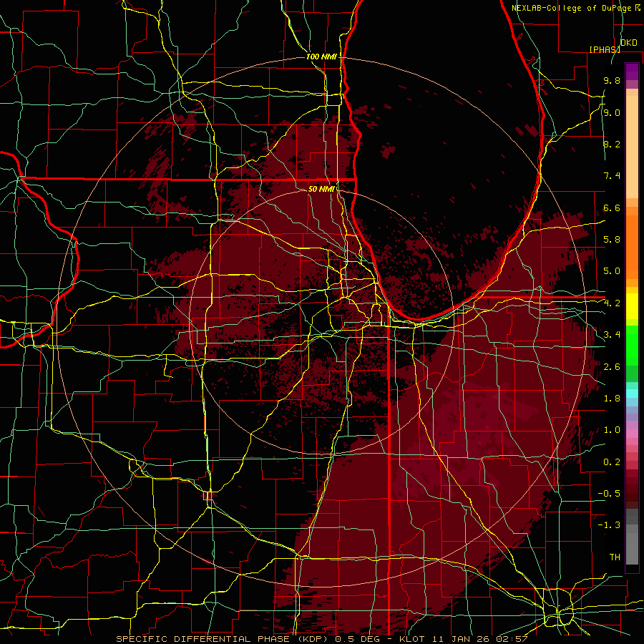Click the 9.8 value on the color scale
The image size is (644, 644).
612,81
